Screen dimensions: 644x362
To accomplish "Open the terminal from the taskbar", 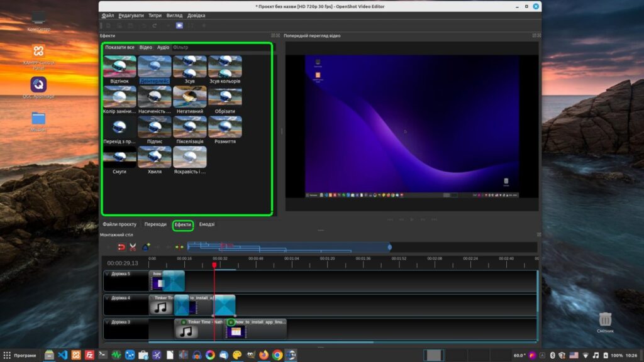I will 103,355.
